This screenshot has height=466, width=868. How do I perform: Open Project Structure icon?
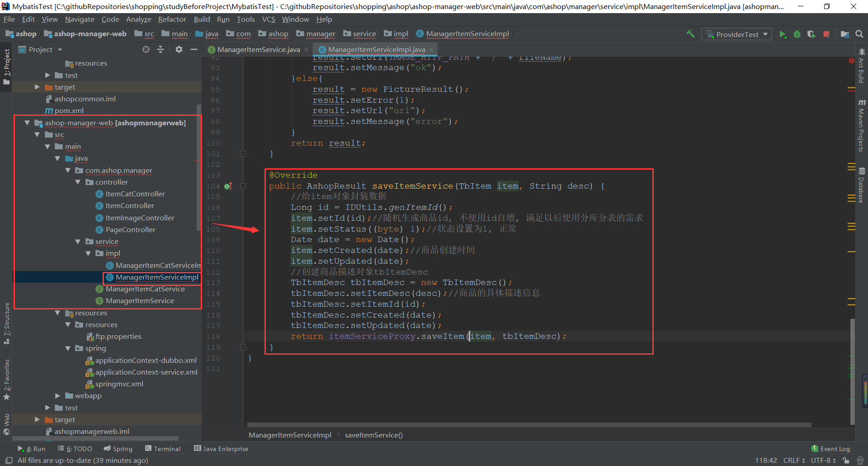click(x=844, y=34)
